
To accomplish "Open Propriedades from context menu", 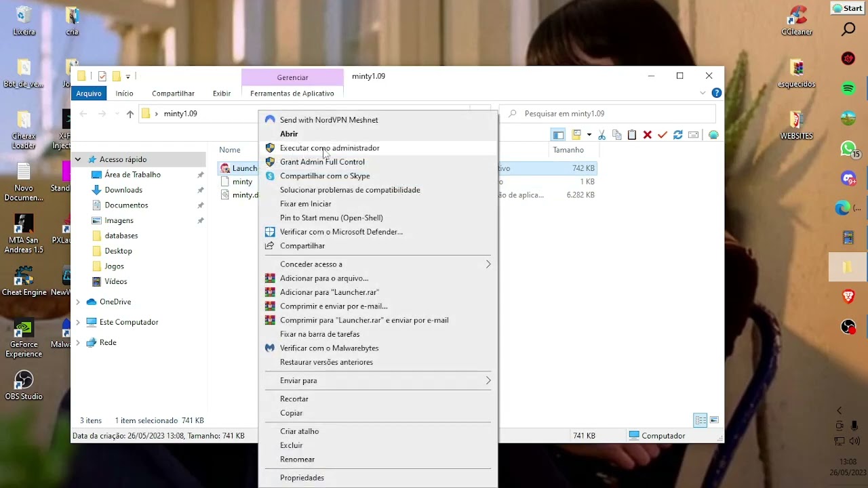I will (378, 478).
